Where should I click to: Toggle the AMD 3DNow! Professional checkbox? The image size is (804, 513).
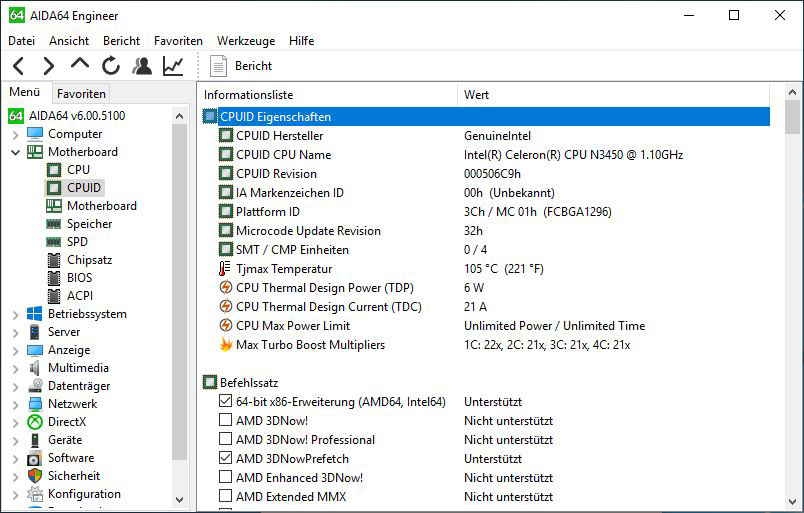coord(226,439)
